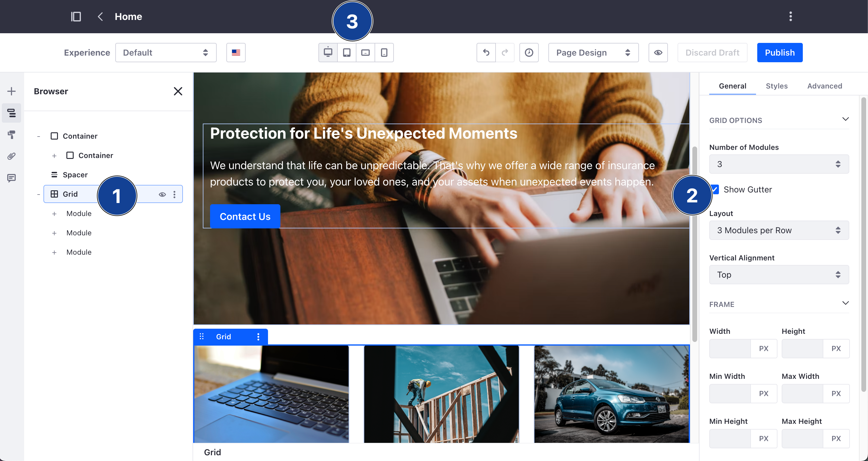Click the Spacer element icon in browser
This screenshot has width=868, height=461.
click(x=54, y=175)
